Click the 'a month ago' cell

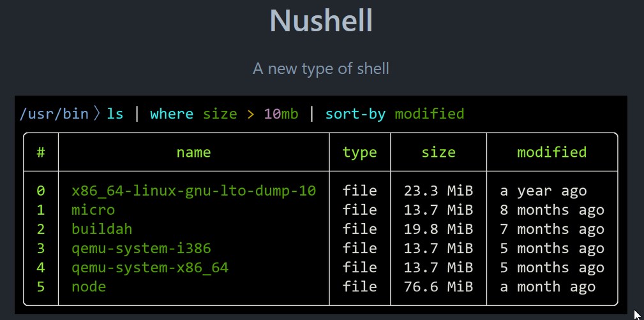tap(548, 287)
